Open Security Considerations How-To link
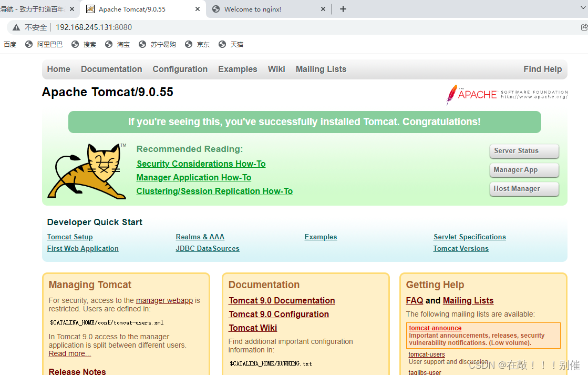Image resolution: width=588 pixels, height=375 pixels. (x=201, y=164)
